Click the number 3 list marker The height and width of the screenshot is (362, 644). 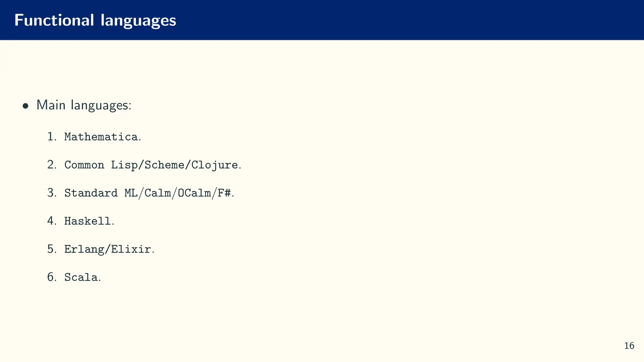pos(52,193)
